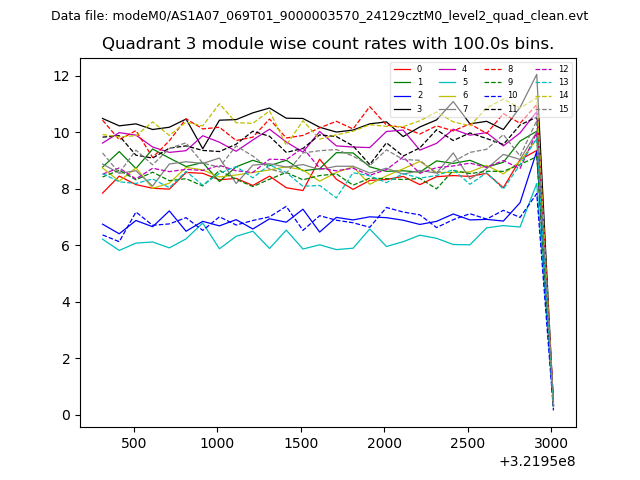Click the x-axis offset text +3.2195e8
640x480 pixels.
537,461
